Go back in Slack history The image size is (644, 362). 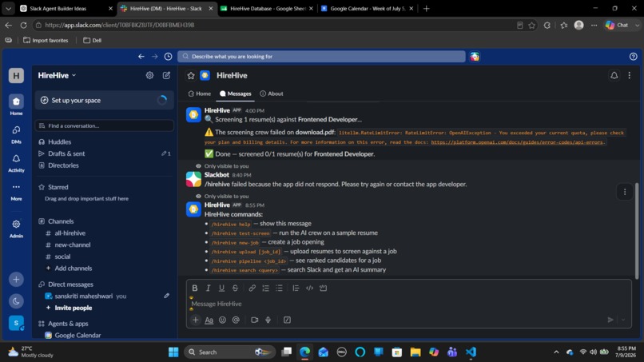pos(141,56)
